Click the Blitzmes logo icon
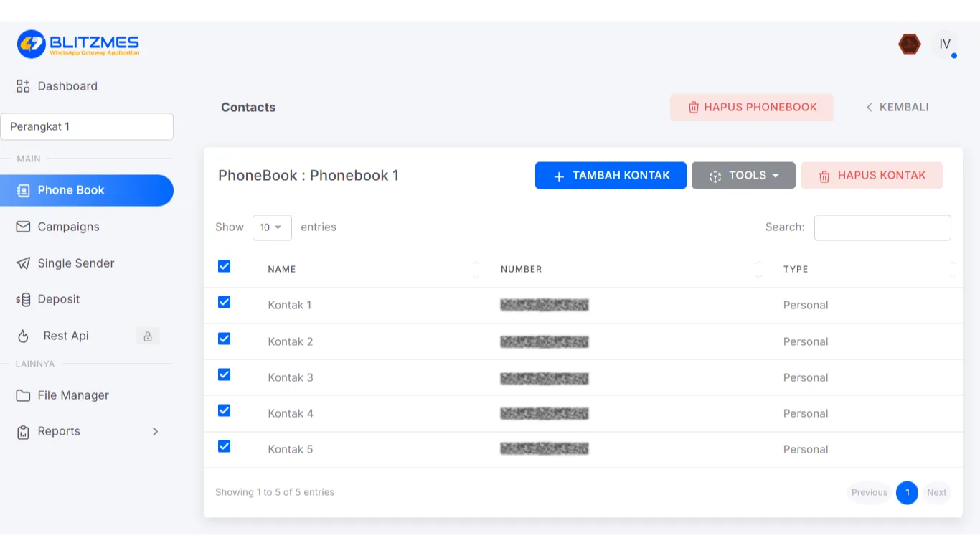 [31, 44]
